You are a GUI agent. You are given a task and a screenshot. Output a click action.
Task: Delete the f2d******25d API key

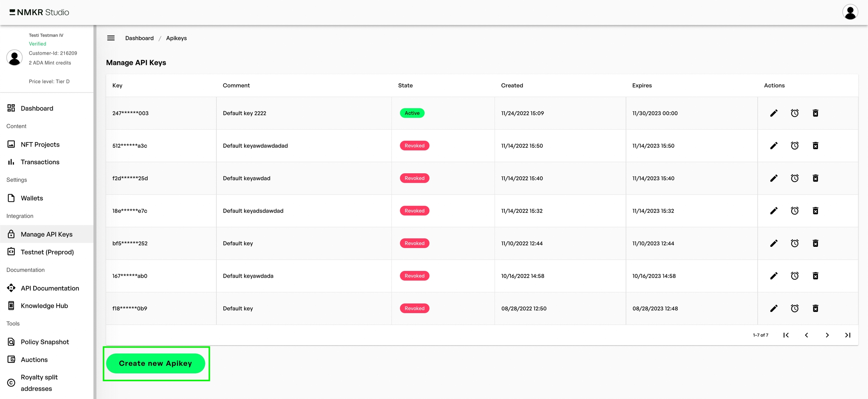(815, 178)
